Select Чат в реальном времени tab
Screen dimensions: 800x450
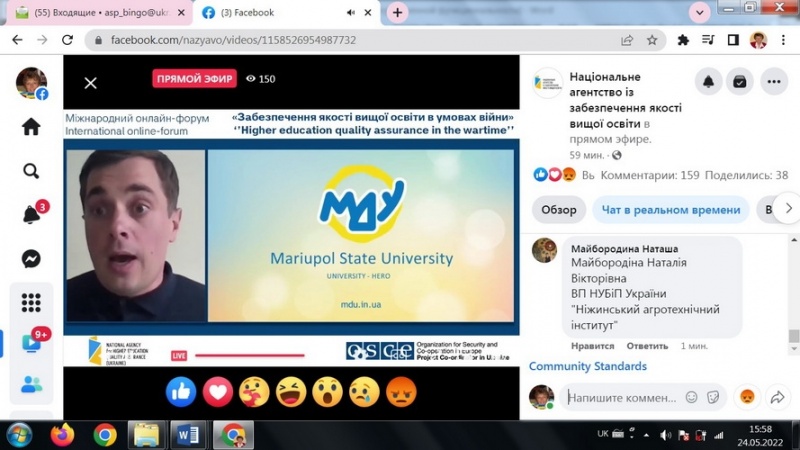tap(672, 210)
